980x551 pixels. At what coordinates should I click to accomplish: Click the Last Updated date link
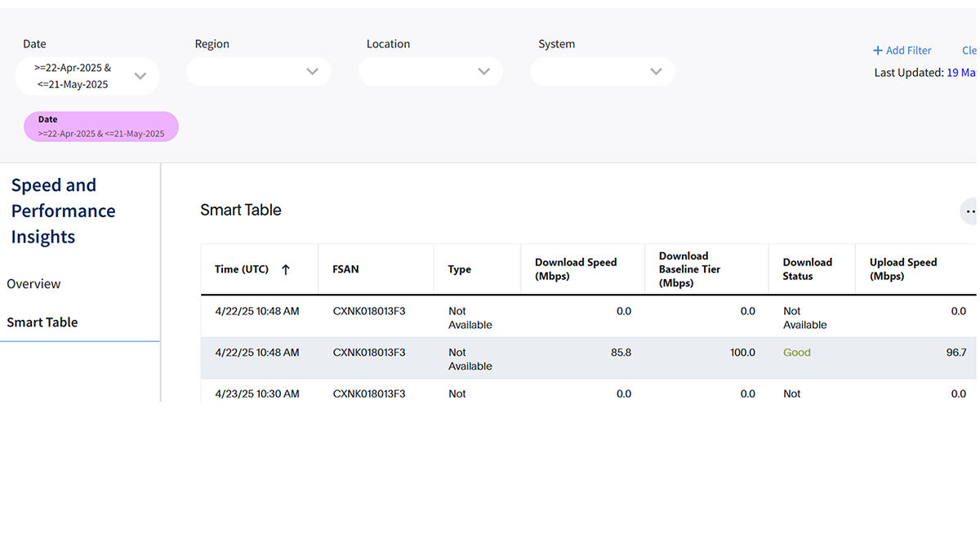click(x=960, y=73)
